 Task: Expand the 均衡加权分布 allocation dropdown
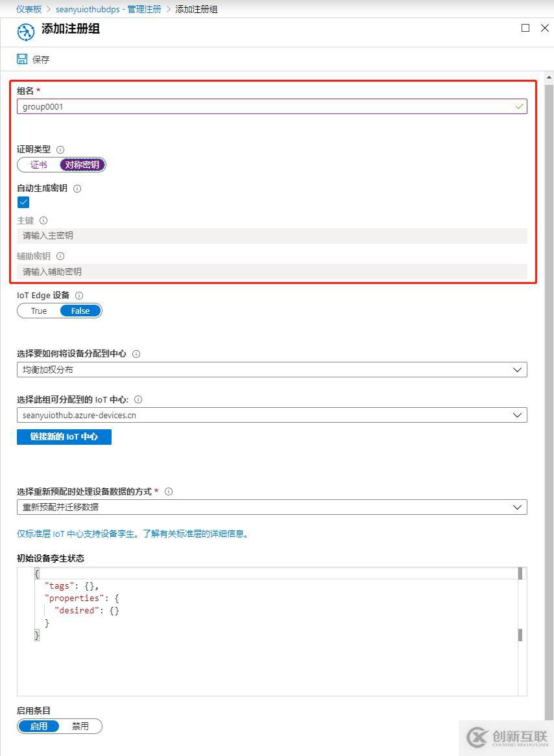(272, 370)
